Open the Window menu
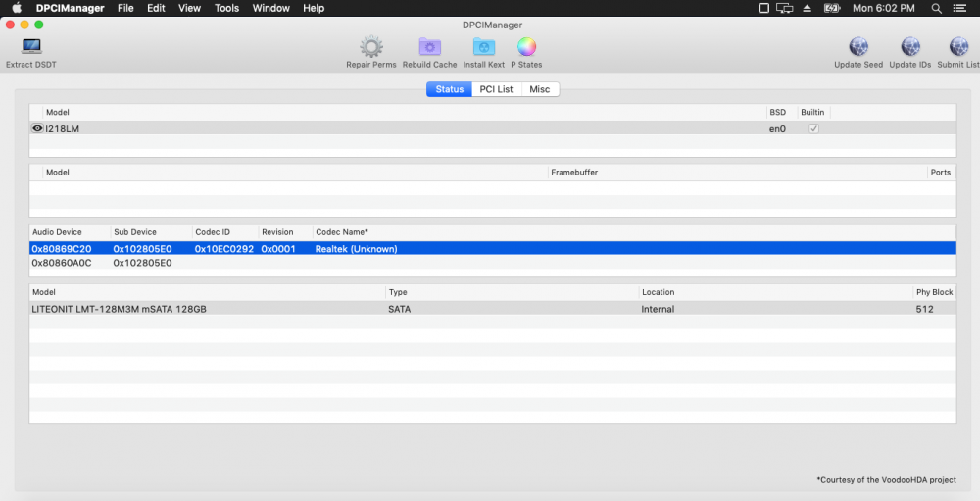 tap(270, 8)
